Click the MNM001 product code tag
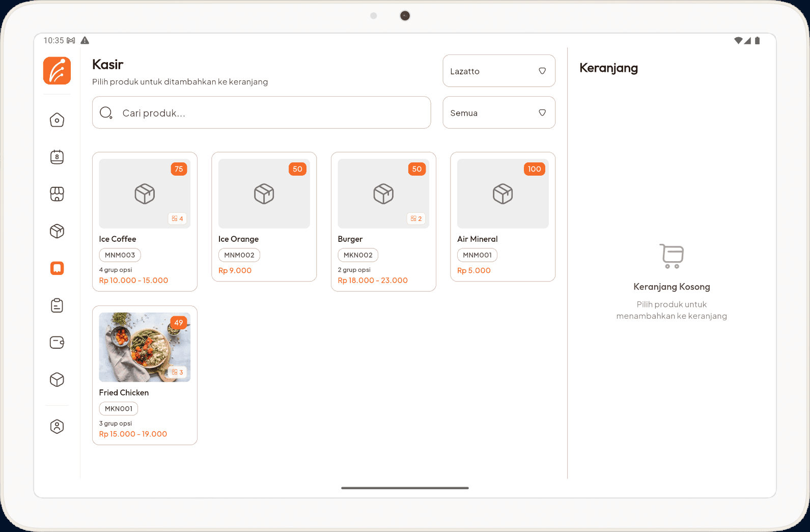 [x=478, y=255]
